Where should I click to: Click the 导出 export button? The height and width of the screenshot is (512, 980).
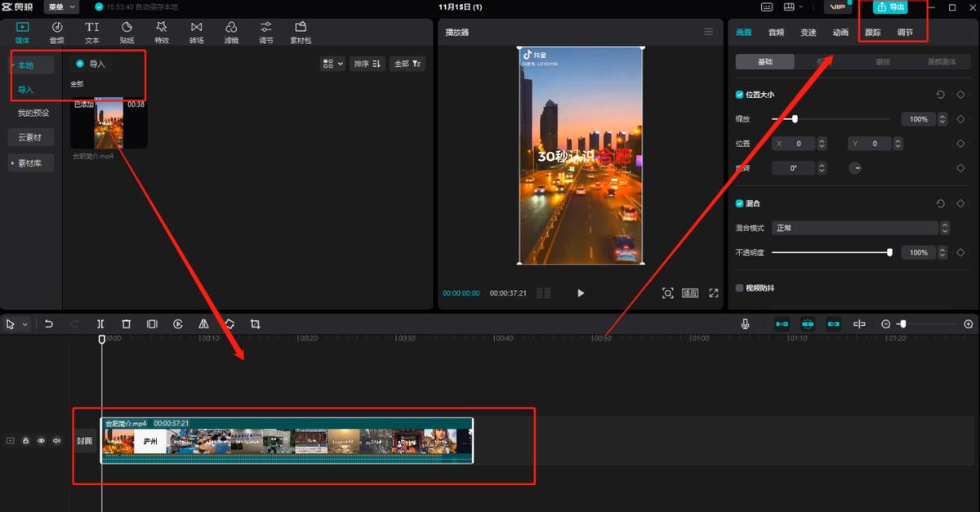click(890, 7)
